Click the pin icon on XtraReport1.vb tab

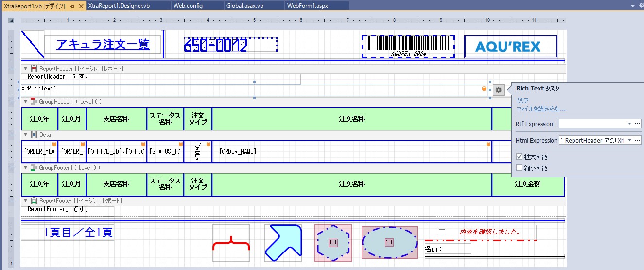[x=72, y=6]
